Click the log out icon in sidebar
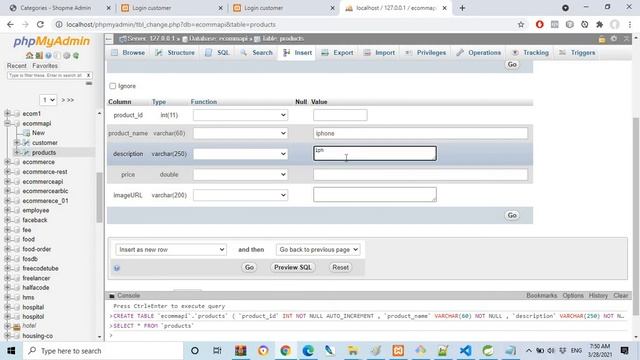 (39, 56)
